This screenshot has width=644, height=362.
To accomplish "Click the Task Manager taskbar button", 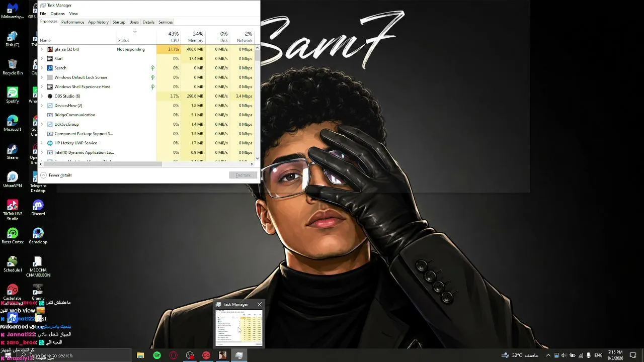I will tap(239, 355).
